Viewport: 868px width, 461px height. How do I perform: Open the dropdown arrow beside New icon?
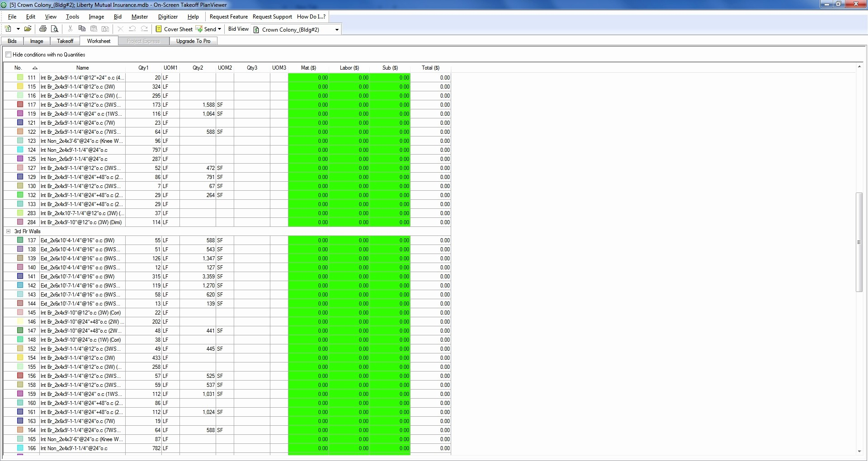(x=18, y=29)
